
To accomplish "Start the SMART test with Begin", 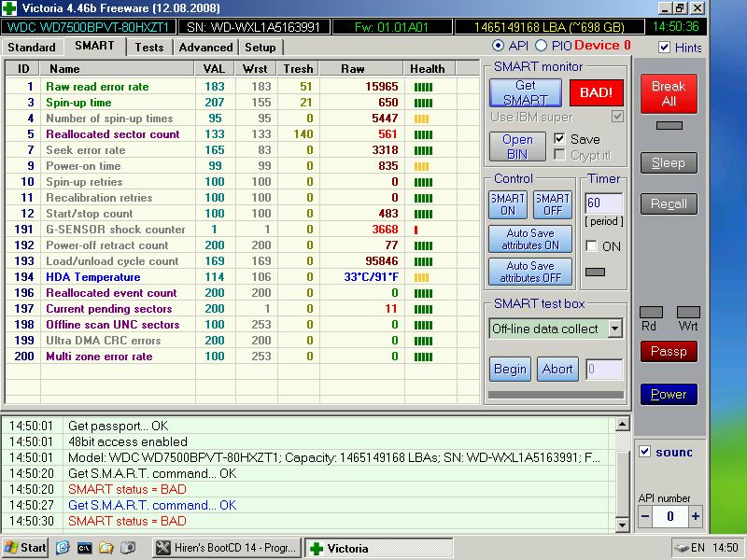I will pyautogui.click(x=510, y=370).
